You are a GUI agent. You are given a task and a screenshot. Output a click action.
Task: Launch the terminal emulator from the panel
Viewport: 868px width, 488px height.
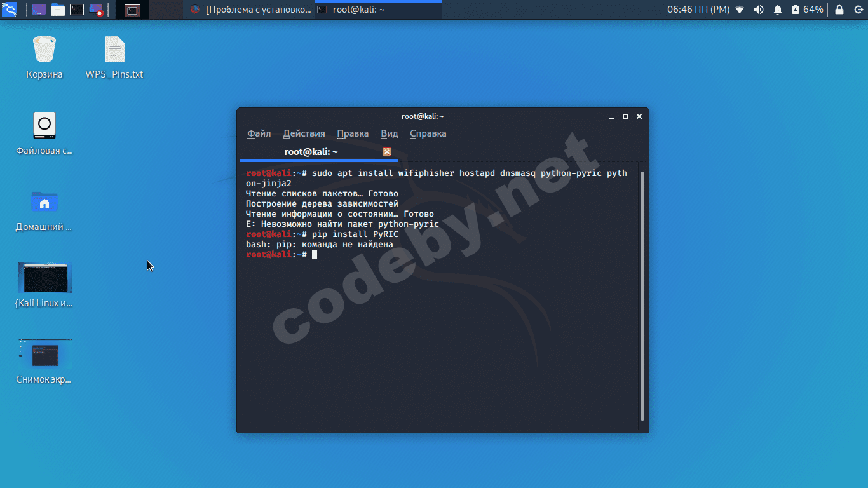(77, 10)
